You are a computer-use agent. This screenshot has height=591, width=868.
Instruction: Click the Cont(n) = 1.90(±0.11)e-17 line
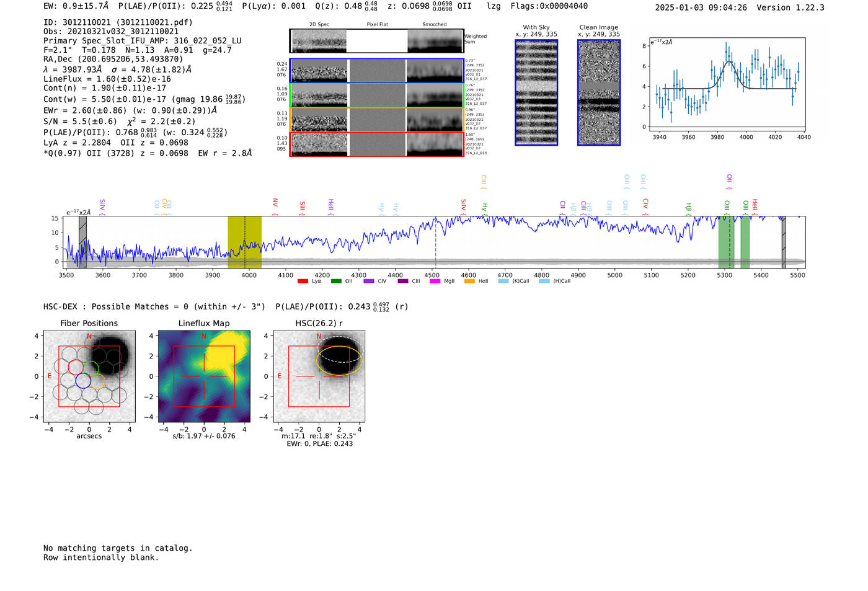point(105,88)
